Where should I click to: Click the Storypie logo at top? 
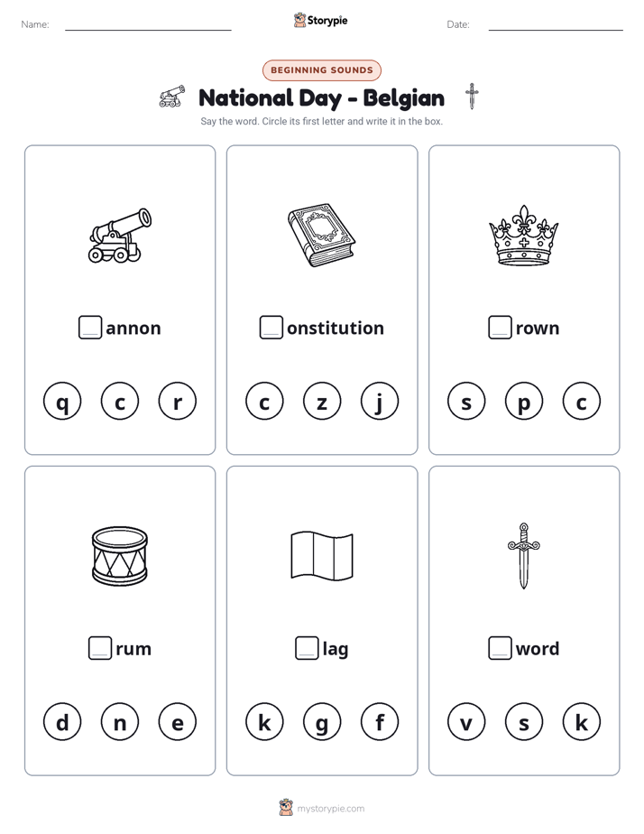click(320, 21)
